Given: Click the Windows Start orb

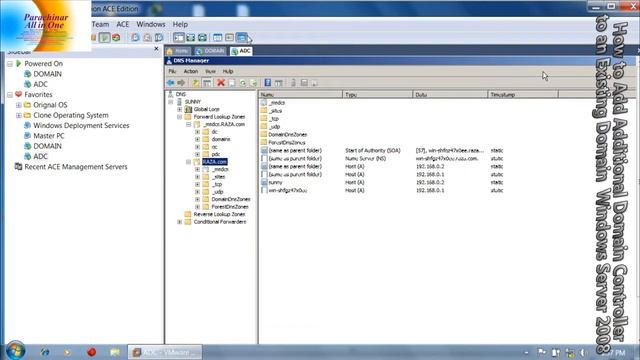Looking at the screenshot, I should click(x=16, y=351).
